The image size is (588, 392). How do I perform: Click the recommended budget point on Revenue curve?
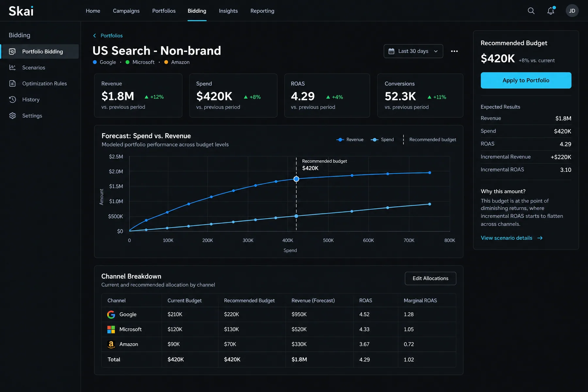pos(296,179)
